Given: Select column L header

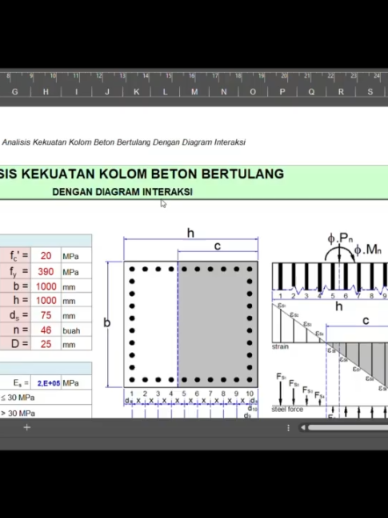Looking at the screenshot, I should (165, 92).
